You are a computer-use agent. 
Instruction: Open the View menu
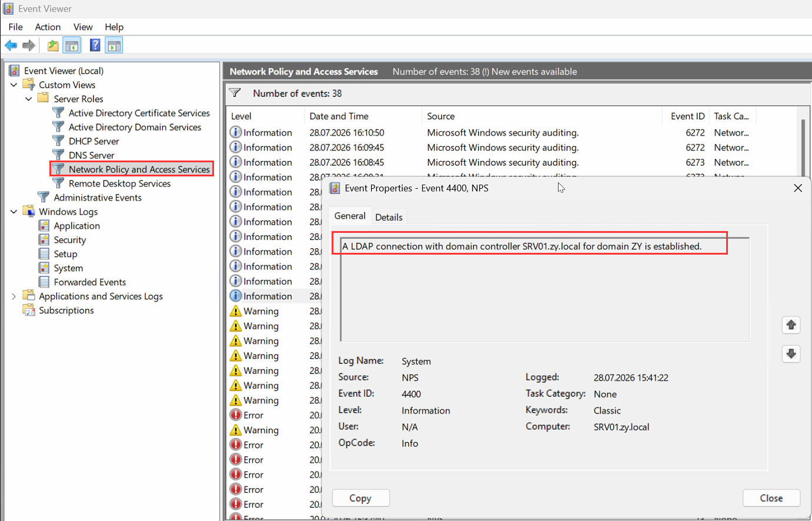83,27
